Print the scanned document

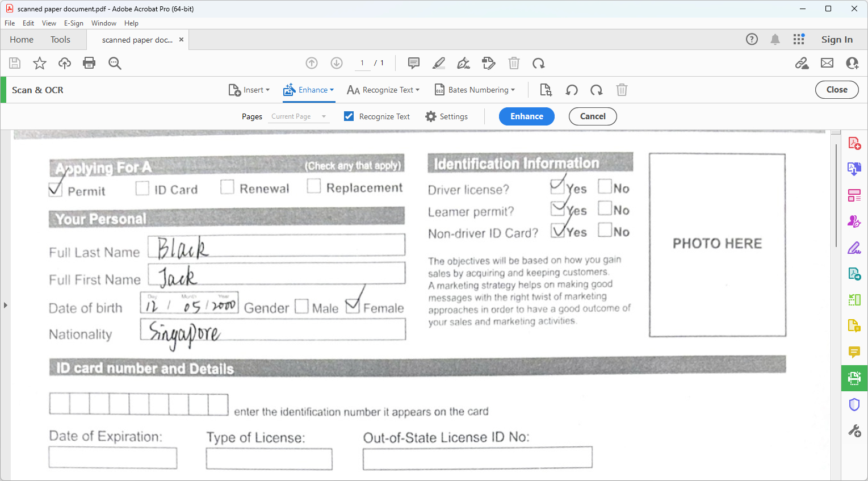point(89,63)
